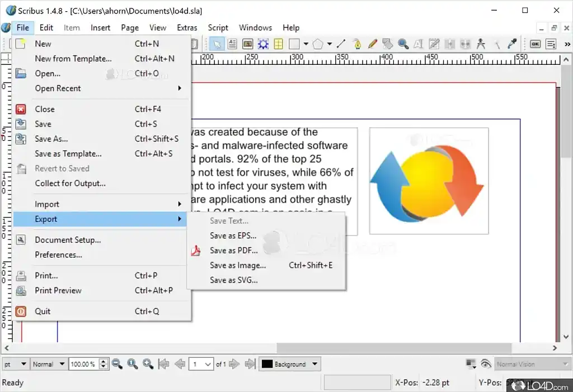573x392 pixels.
Task: Pick the Insert Render Frame gear tool
Action: 263,44
